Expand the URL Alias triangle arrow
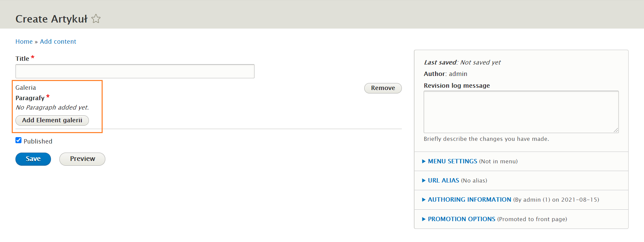 point(424,180)
